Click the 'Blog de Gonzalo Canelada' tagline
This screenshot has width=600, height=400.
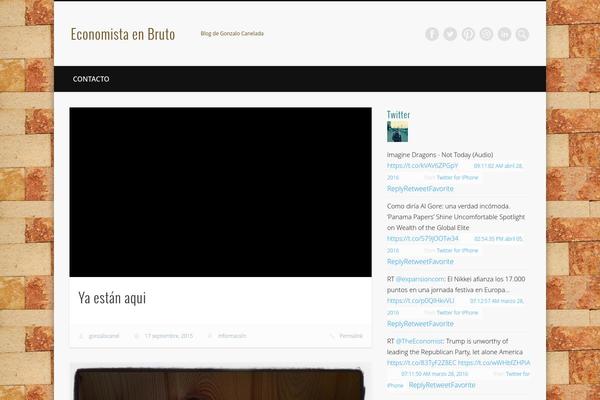(232, 33)
